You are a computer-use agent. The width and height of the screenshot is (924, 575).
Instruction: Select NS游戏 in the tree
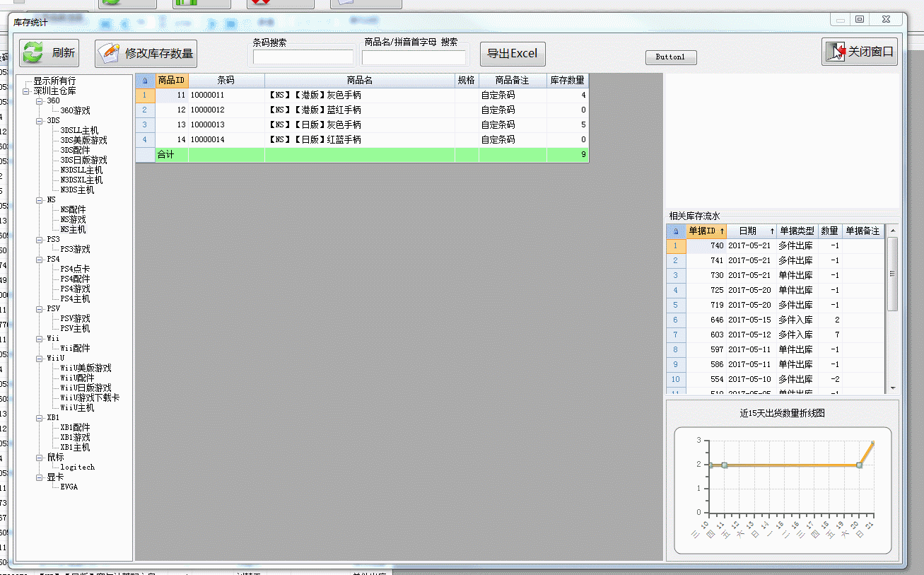coord(73,220)
